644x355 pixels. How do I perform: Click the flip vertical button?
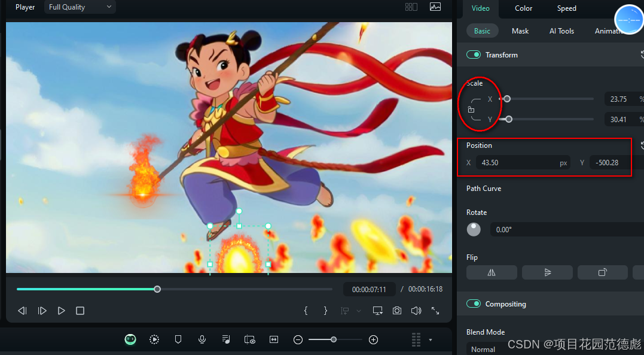point(547,272)
